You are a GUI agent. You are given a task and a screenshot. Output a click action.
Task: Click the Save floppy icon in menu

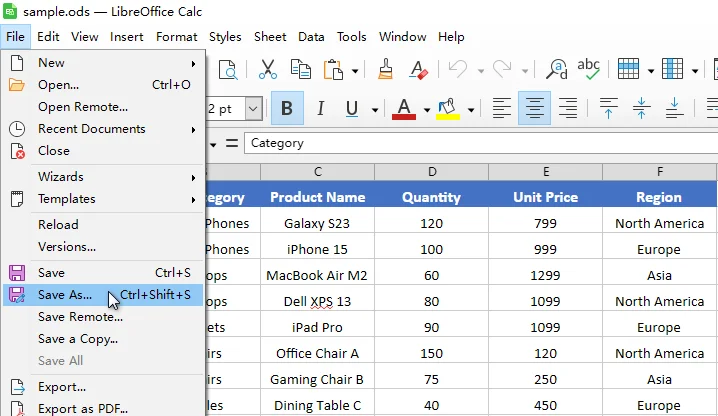click(17, 273)
